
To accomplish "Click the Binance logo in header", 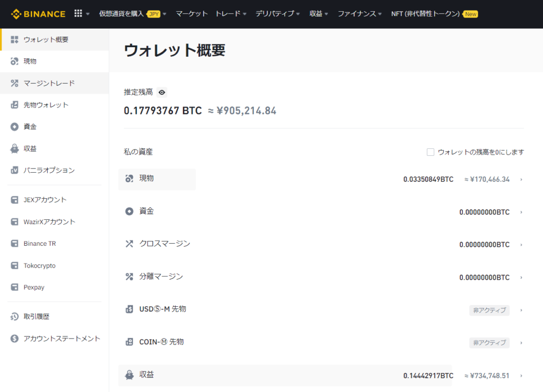I will 38,14.
